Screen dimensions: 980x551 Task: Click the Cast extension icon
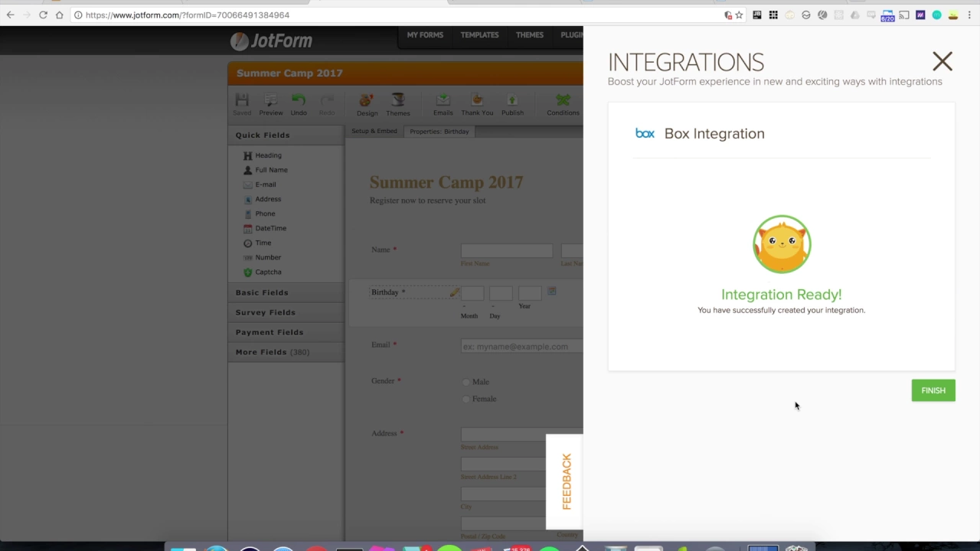[x=904, y=15]
